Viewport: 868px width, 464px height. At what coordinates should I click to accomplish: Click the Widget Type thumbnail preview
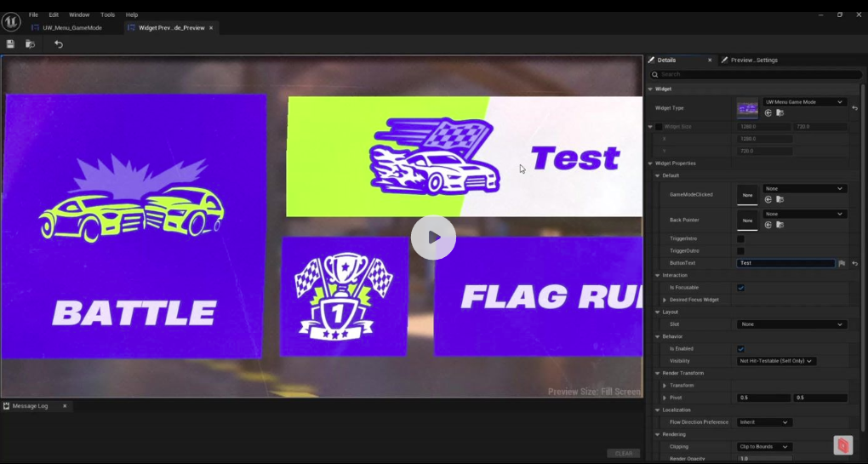tap(747, 108)
